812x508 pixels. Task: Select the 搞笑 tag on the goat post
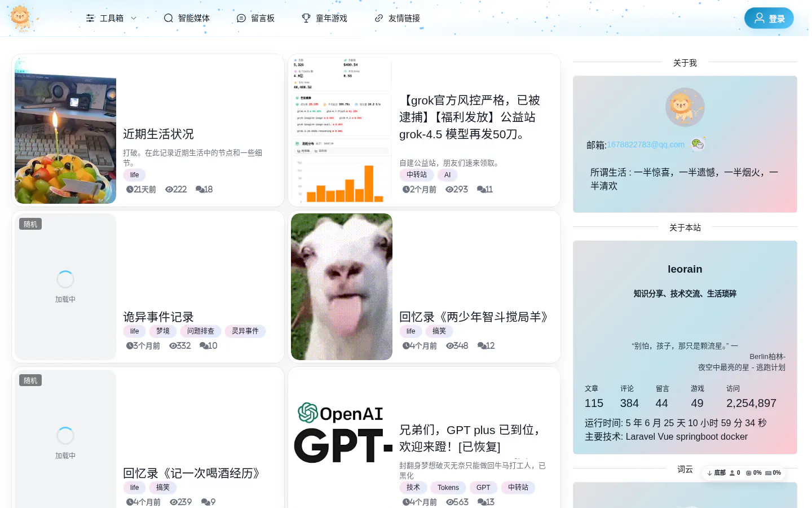[439, 331]
